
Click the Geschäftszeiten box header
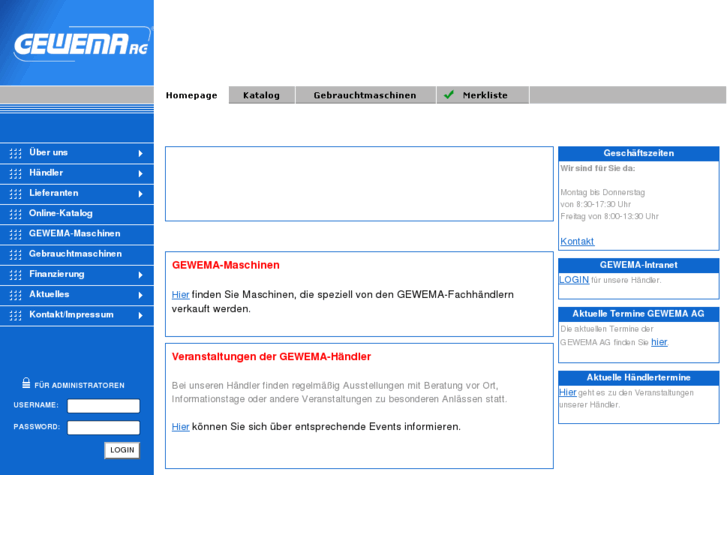pos(638,154)
